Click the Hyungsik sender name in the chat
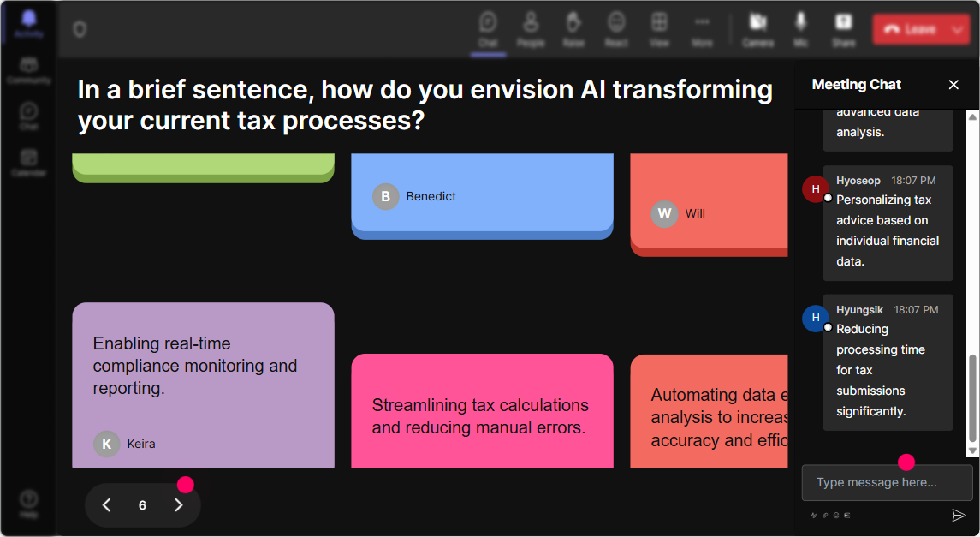This screenshot has height=537, width=980. [859, 310]
